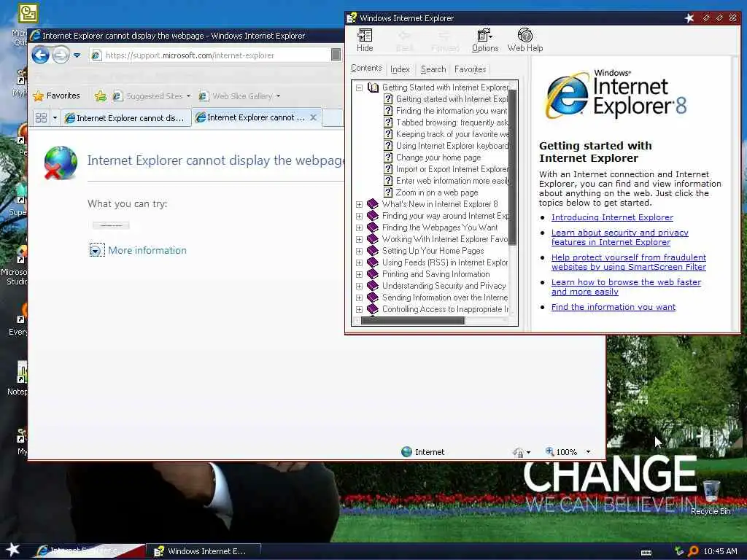Open the Favorites star button

[x=57, y=96]
